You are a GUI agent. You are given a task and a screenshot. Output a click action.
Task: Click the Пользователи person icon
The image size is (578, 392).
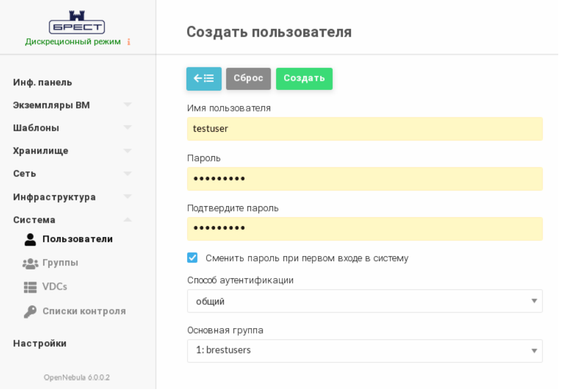coord(30,239)
